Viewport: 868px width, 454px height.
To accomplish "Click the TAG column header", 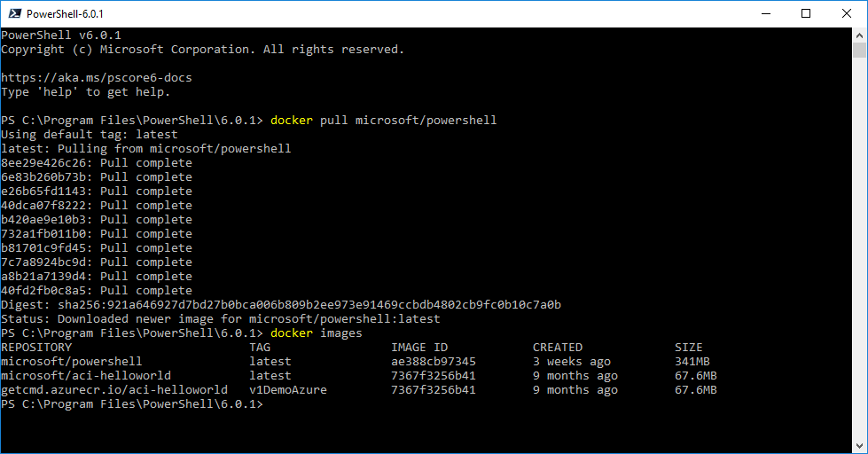I will (x=260, y=347).
